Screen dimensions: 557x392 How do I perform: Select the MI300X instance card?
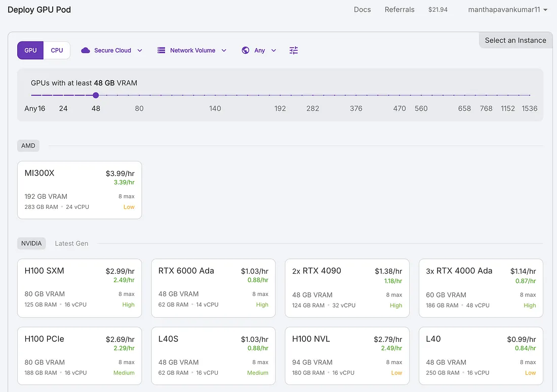pos(79,190)
